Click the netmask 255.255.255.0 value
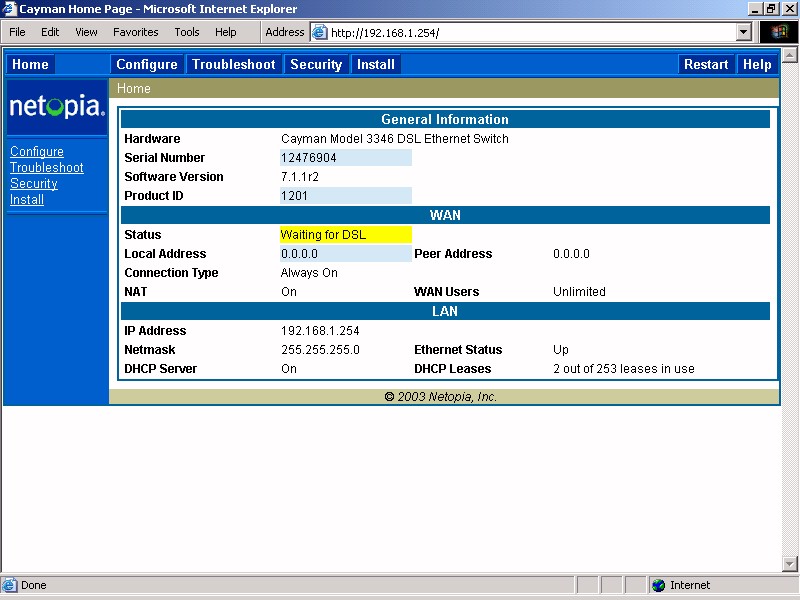 coord(320,349)
